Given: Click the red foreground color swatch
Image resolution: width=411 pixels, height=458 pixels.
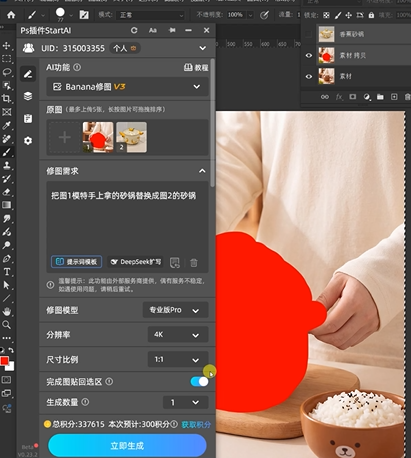Looking at the screenshot, I should [x=4, y=361].
